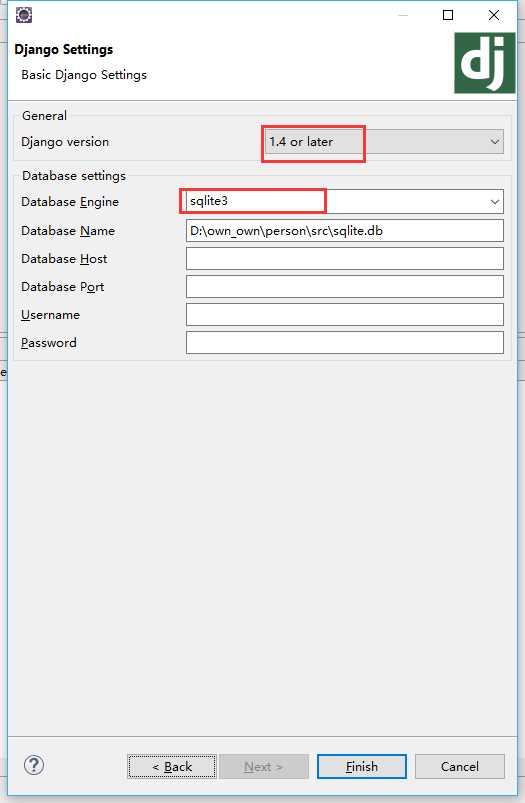Click the disabled Next button
The width and height of the screenshot is (525, 803).
pyautogui.click(x=264, y=767)
